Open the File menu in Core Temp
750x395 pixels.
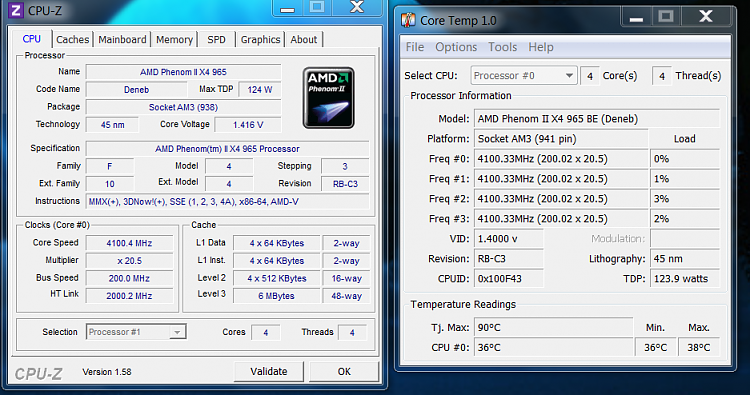pyautogui.click(x=415, y=47)
